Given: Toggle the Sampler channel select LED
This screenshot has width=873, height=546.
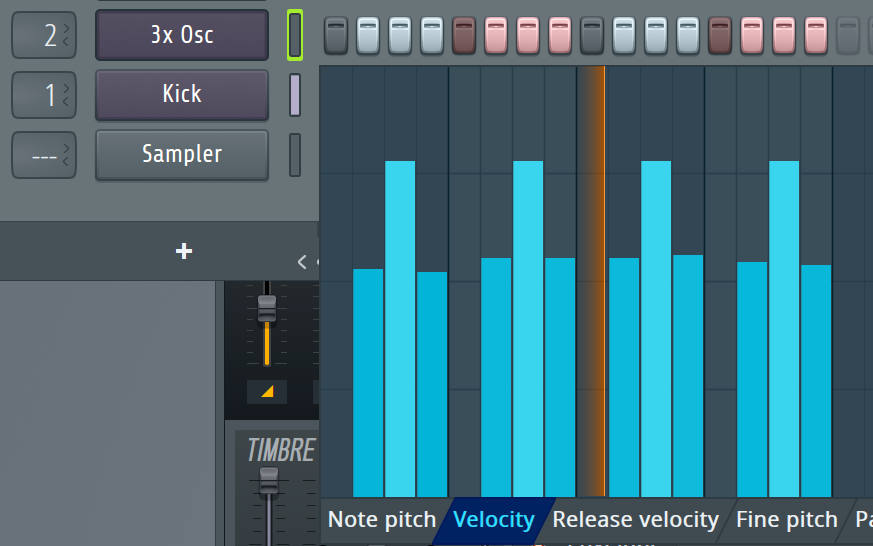Looking at the screenshot, I should coord(295,155).
